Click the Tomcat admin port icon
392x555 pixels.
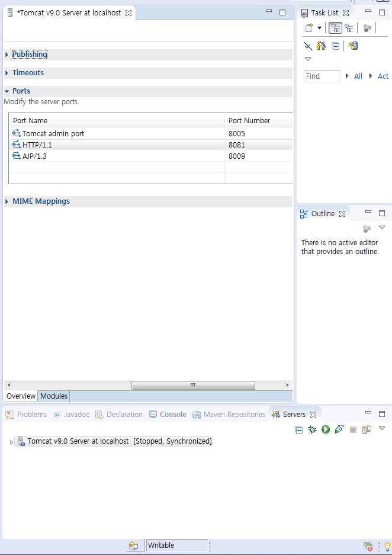click(x=16, y=133)
